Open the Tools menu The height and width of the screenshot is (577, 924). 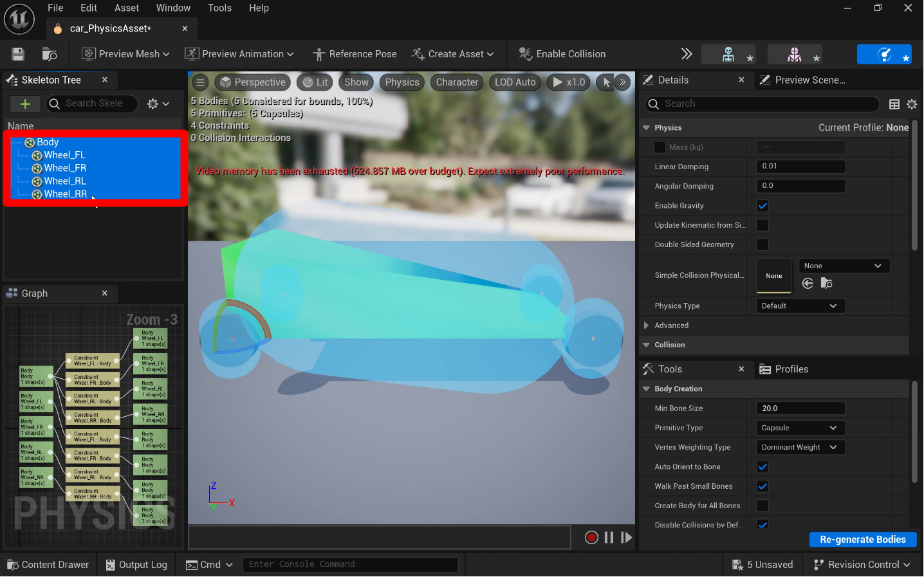pos(219,8)
